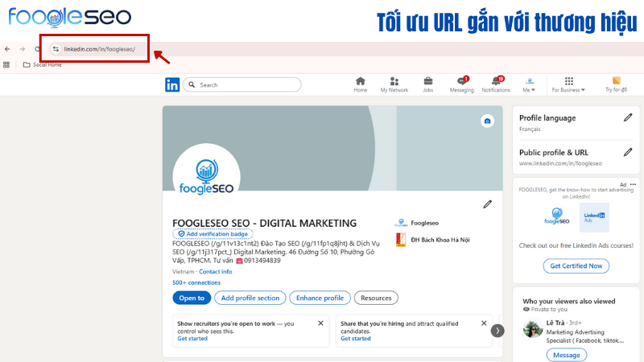Open ĐH Bách Khoa Hà Nội link

[x=433, y=240]
